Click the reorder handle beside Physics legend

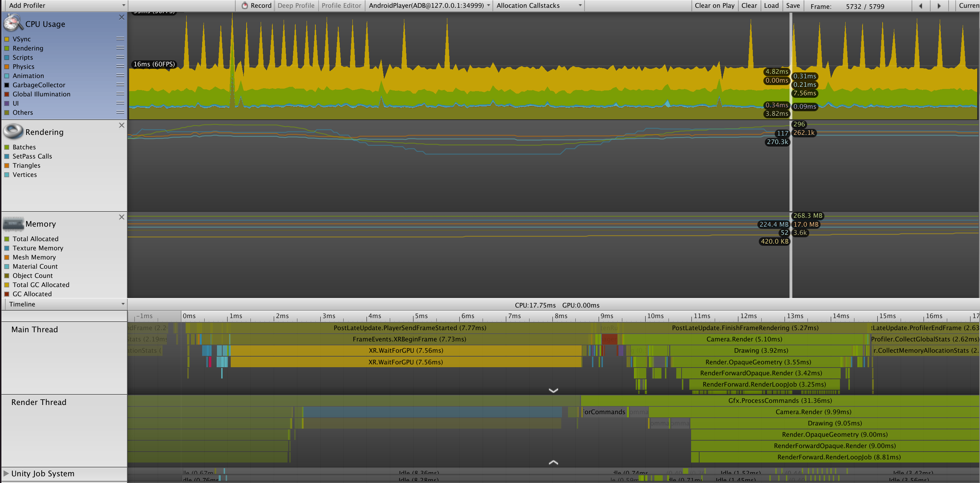click(x=120, y=67)
